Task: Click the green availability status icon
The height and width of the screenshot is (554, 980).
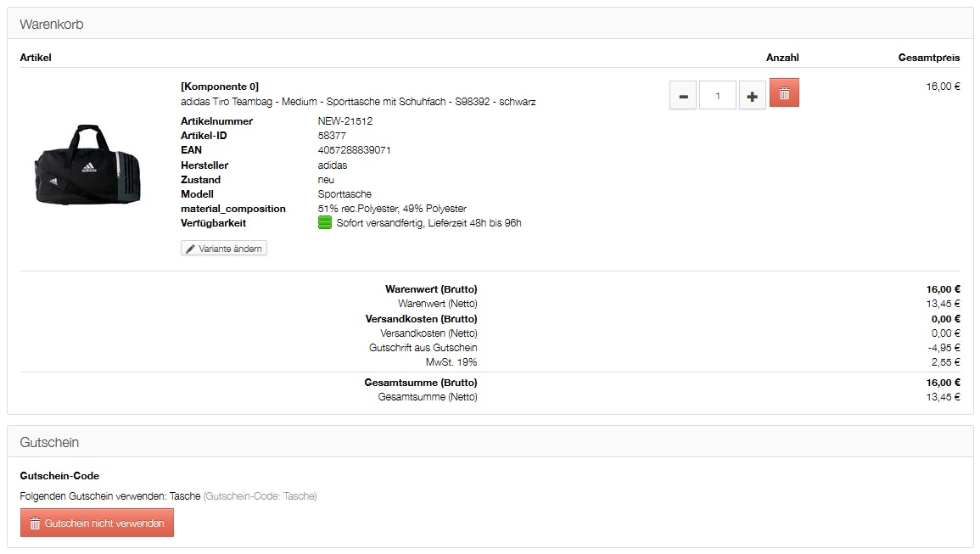Action: coord(324,223)
